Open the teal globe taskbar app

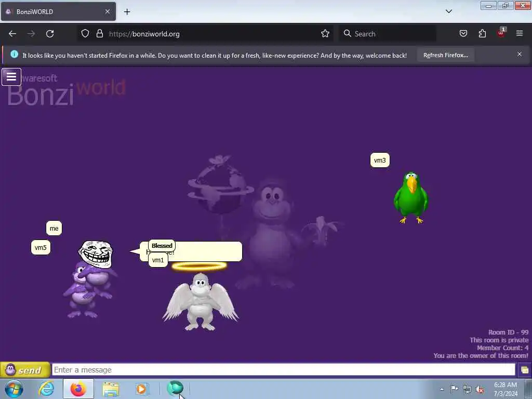(x=175, y=388)
